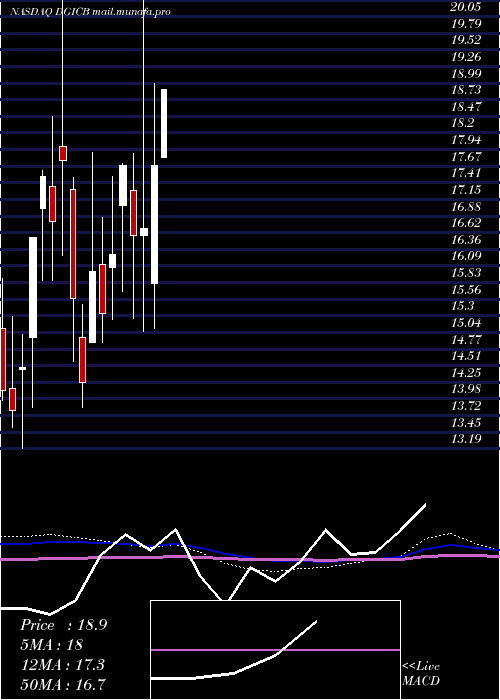Click the 14.51 price axis label
The image size is (500, 700).
pos(466,356)
